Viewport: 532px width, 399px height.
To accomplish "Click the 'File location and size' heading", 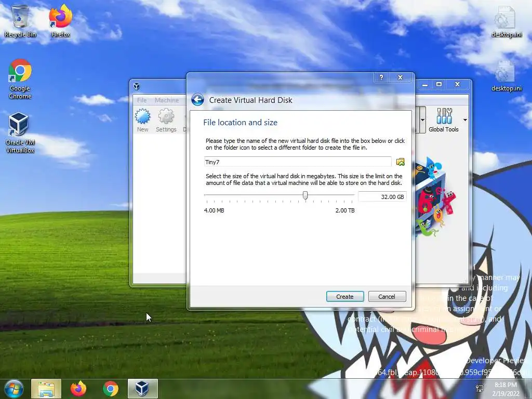I will (x=240, y=123).
